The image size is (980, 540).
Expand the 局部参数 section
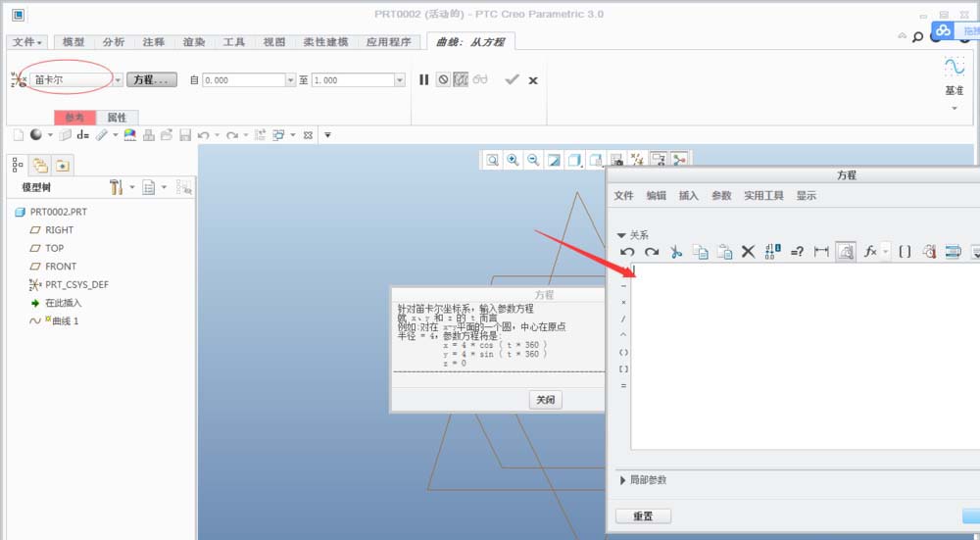pyautogui.click(x=622, y=480)
